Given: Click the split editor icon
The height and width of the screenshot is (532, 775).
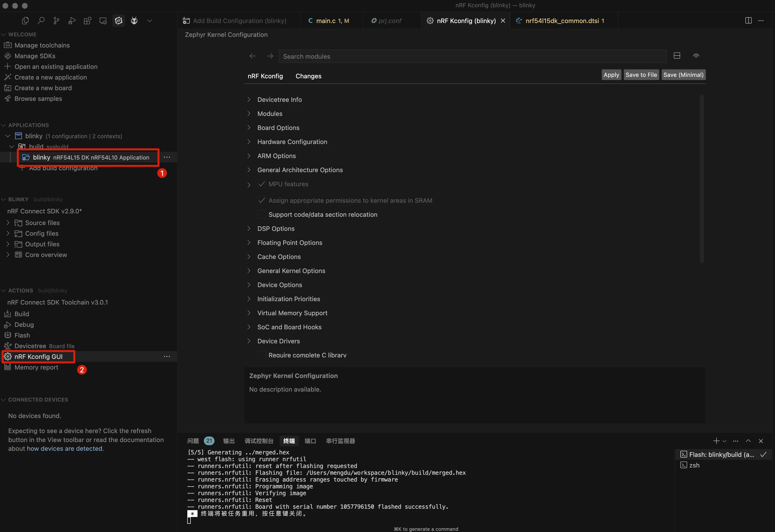Looking at the screenshot, I should point(748,21).
